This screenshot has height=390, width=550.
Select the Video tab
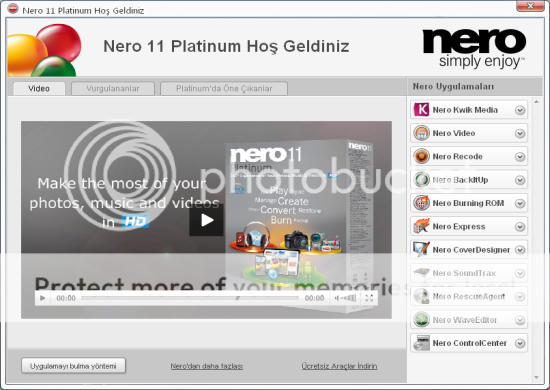coord(39,88)
